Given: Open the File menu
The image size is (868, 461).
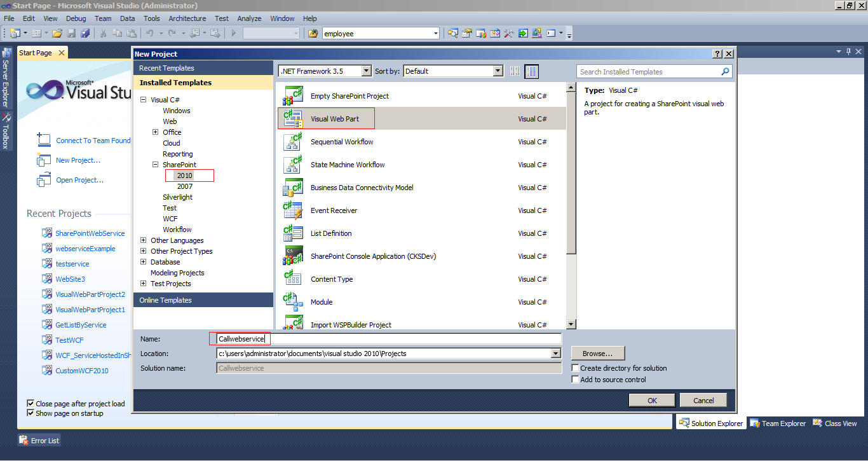Looking at the screenshot, I should [x=9, y=18].
